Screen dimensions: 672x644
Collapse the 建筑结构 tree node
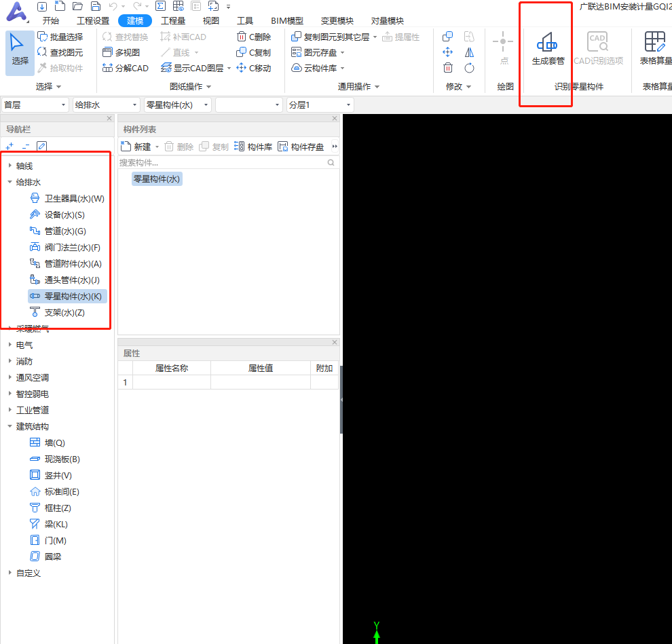[x=10, y=426]
